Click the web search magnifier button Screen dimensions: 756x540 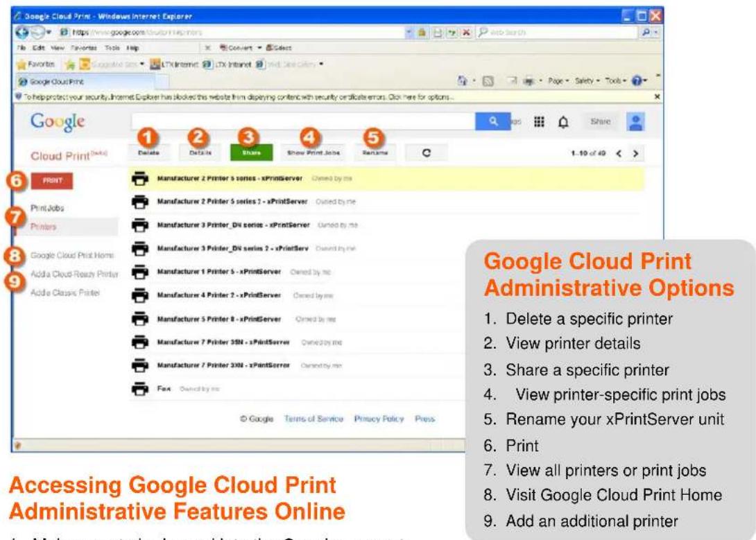tap(646, 33)
